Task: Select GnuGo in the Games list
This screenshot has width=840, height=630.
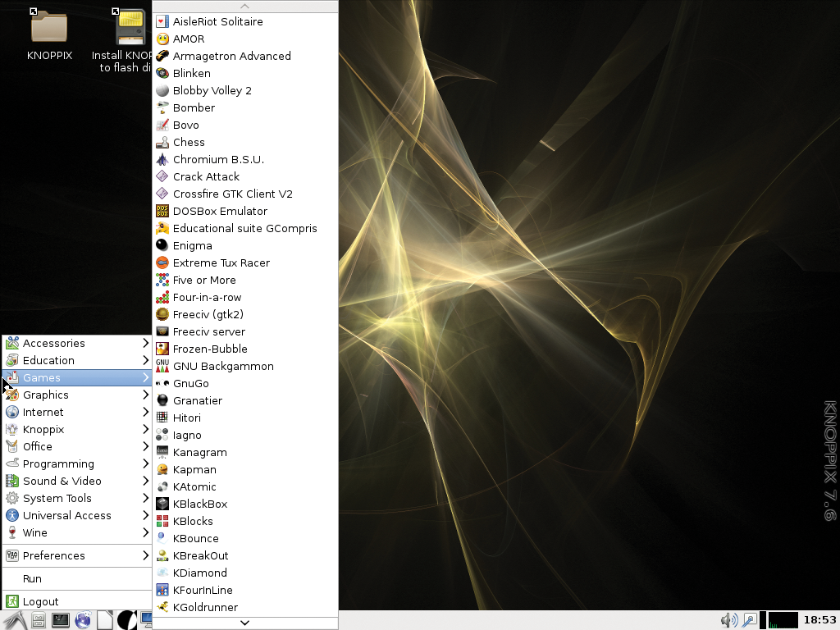Action: (x=245, y=383)
